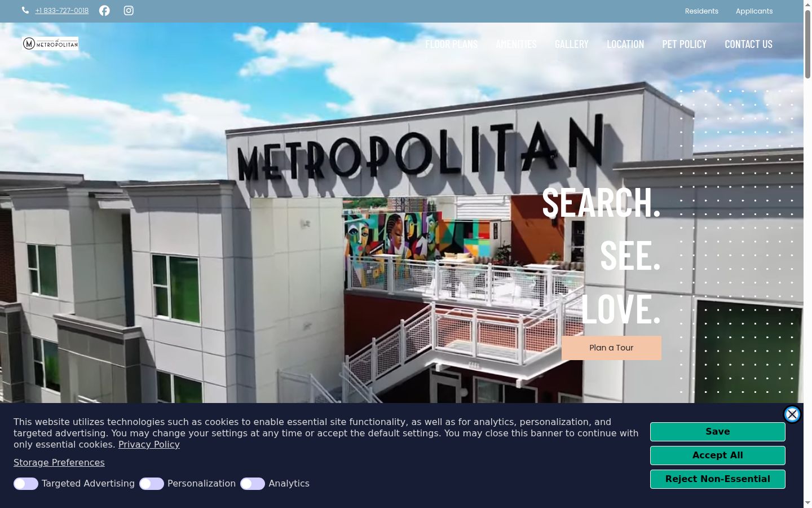Open the Contact Us menu item
Image resolution: width=812 pixels, height=508 pixels.
click(748, 44)
